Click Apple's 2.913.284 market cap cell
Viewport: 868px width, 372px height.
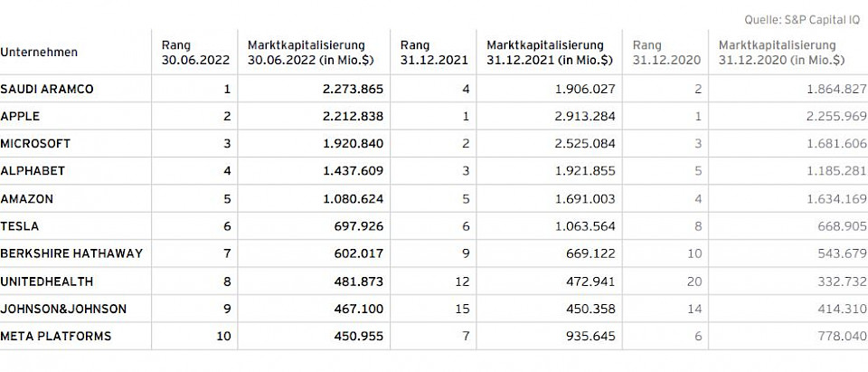click(x=584, y=117)
